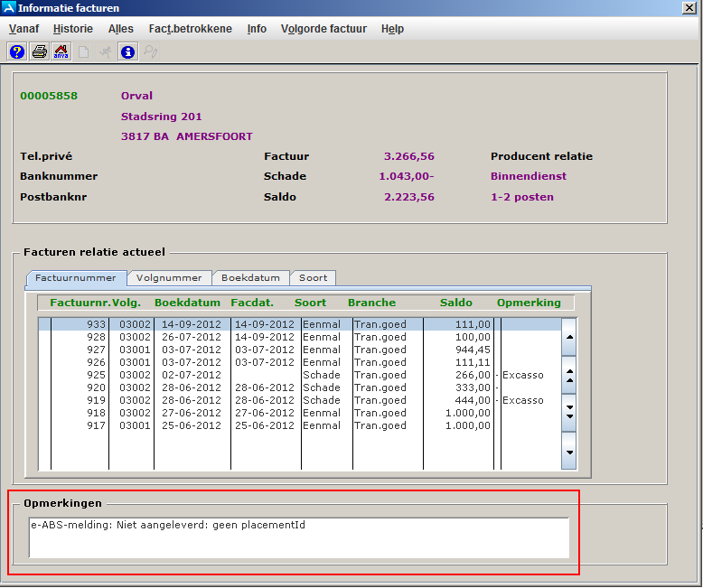Select invoice row 919

[299, 400]
